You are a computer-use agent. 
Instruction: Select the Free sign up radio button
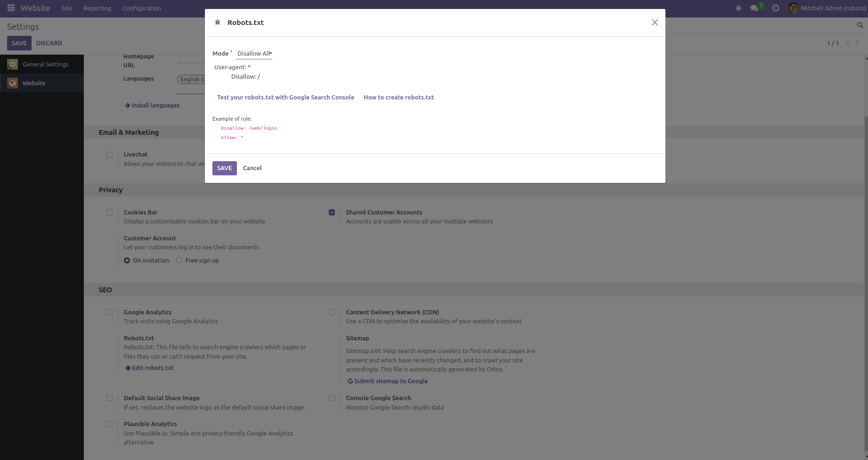click(x=179, y=261)
